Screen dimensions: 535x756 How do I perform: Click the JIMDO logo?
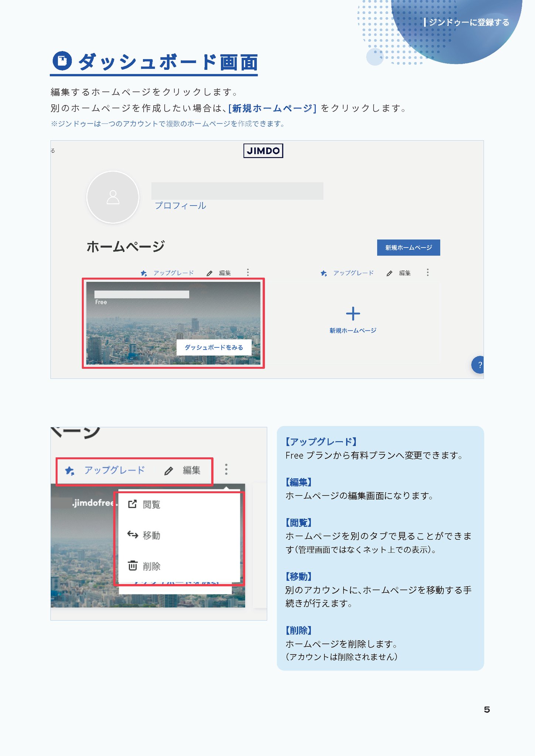click(263, 151)
